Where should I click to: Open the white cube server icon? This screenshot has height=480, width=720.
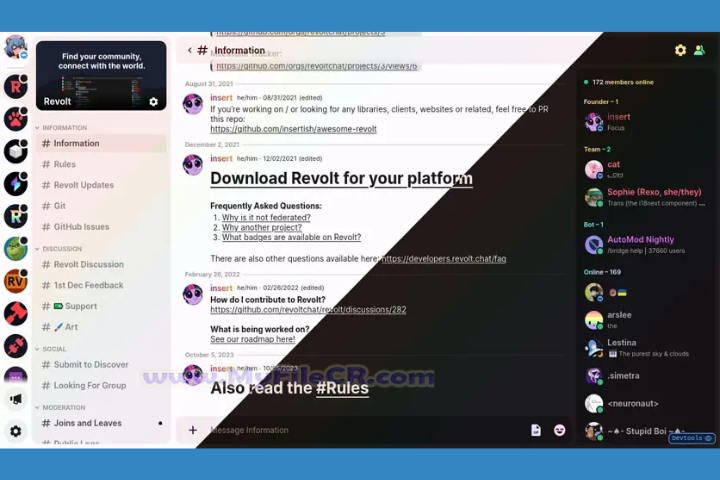[x=16, y=151]
